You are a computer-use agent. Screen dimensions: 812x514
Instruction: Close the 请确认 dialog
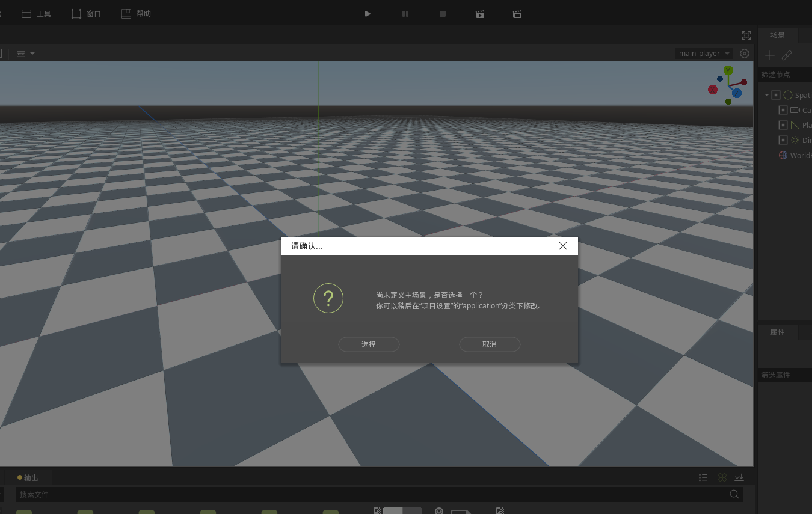coord(563,246)
